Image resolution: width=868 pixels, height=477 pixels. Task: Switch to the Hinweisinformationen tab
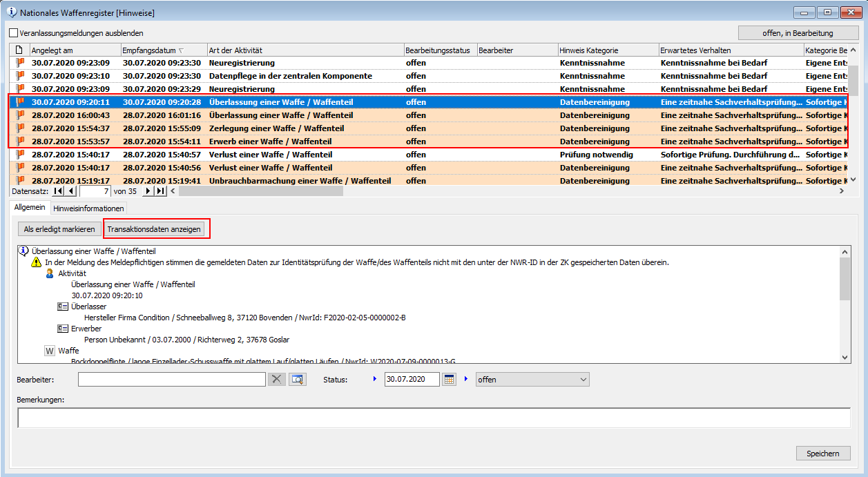point(88,208)
